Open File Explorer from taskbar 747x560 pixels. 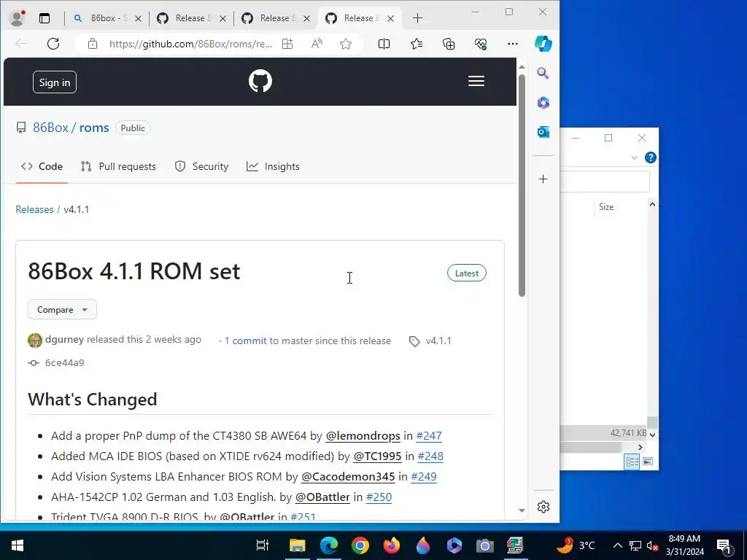(298, 545)
